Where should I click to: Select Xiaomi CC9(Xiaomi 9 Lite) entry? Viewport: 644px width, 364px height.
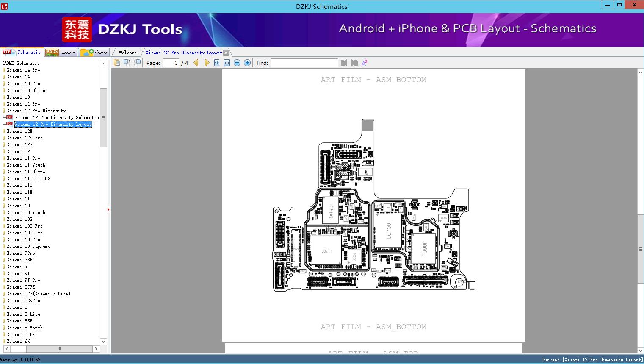tap(39, 294)
